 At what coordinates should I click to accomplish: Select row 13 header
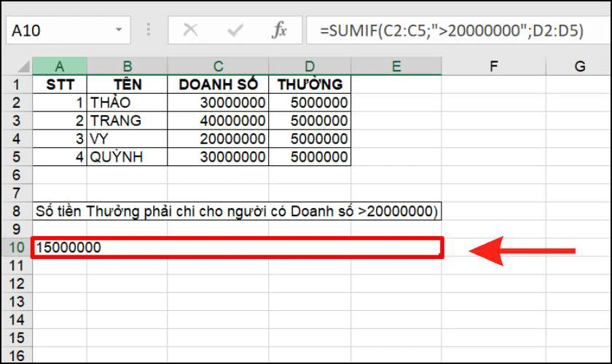(16, 301)
